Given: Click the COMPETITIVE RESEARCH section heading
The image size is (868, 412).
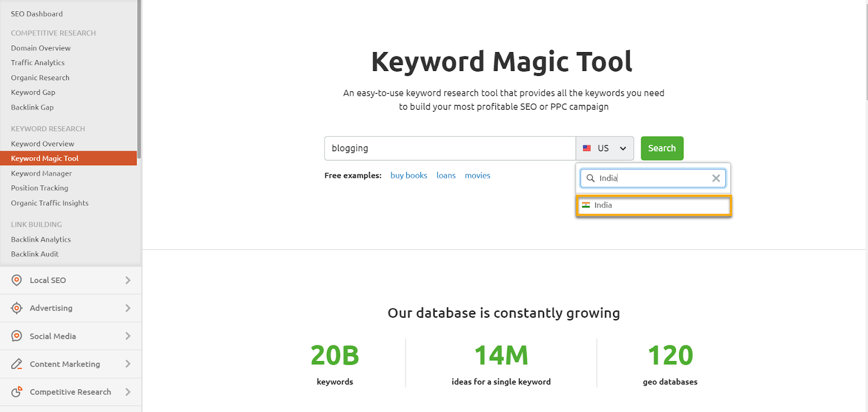Looking at the screenshot, I should coord(53,33).
